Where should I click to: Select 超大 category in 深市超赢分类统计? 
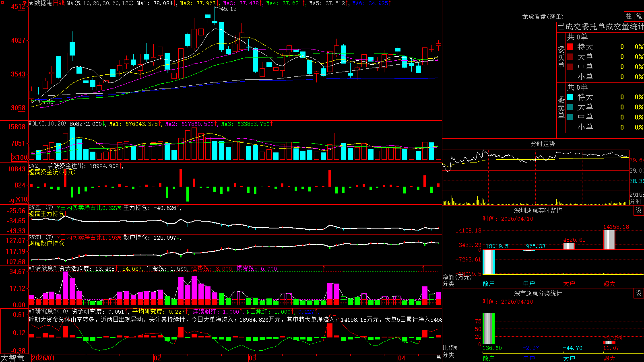(609, 358)
